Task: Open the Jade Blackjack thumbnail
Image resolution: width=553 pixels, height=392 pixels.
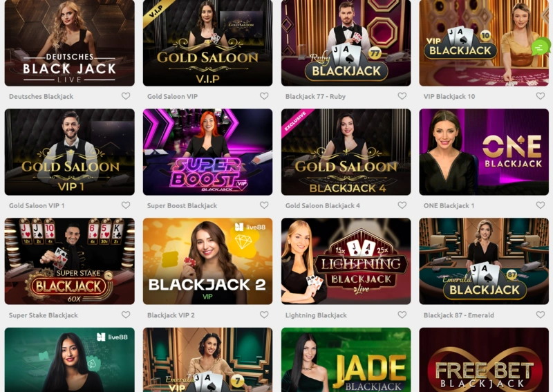Action: click(x=346, y=360)
